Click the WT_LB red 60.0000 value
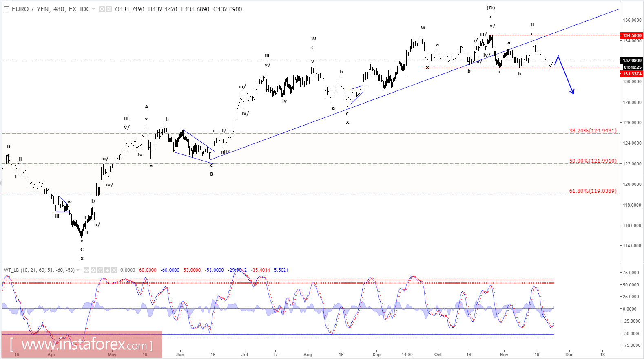The width and height of the screenshot is (644, 359). (x=148, y=270)
